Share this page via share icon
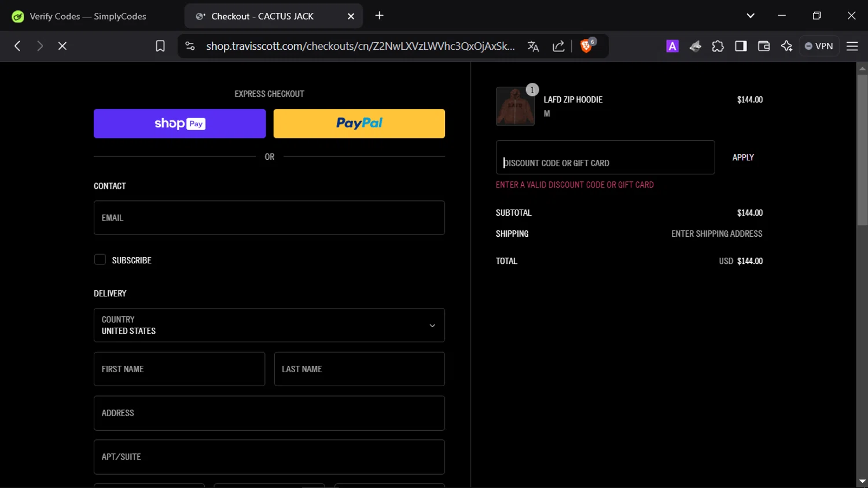 click(558, 46)
